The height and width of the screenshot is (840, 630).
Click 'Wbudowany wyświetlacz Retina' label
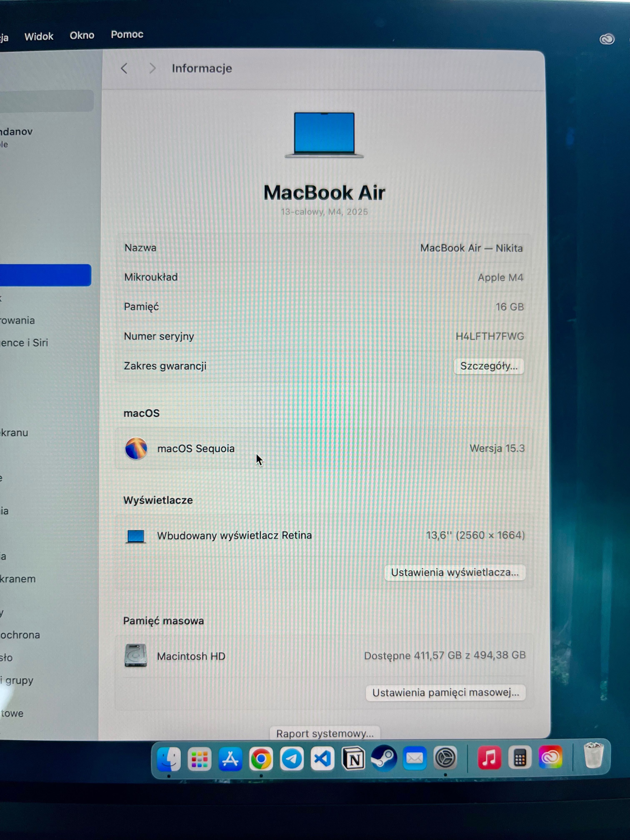tap(234, 535)
